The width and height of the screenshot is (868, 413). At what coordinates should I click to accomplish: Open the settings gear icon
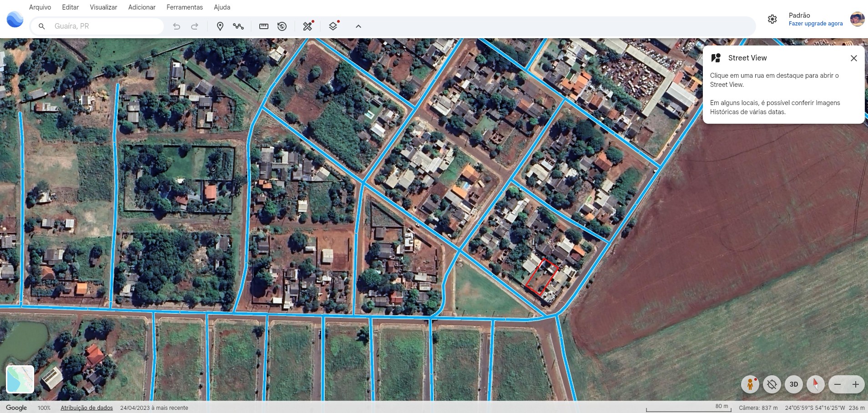(x=772, y=19)
